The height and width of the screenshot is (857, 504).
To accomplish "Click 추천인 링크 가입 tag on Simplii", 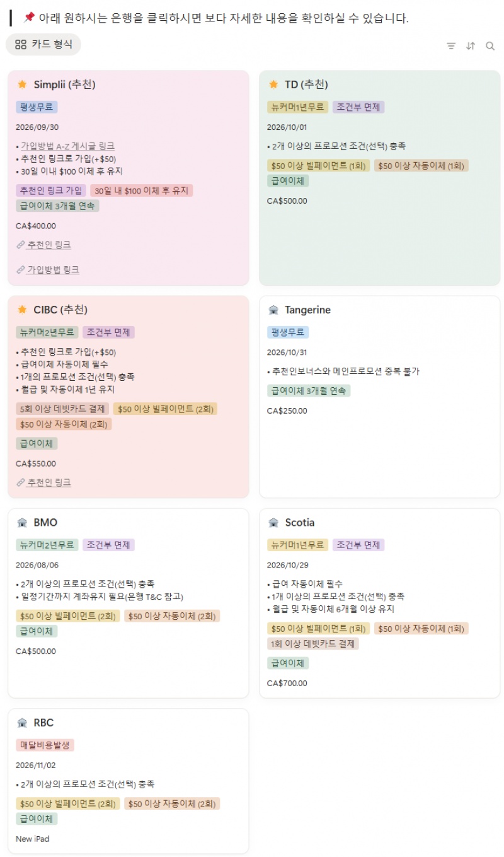I will (x=51, y=190).
